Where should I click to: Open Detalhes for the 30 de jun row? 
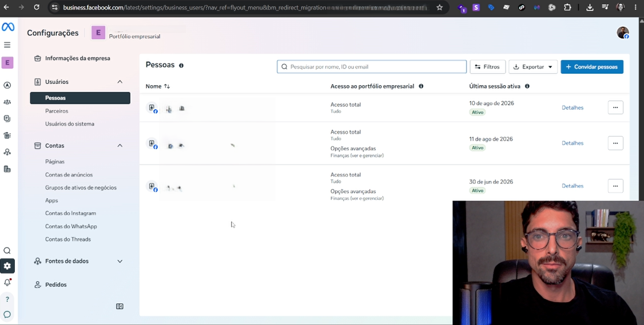[x=573, y=186]
